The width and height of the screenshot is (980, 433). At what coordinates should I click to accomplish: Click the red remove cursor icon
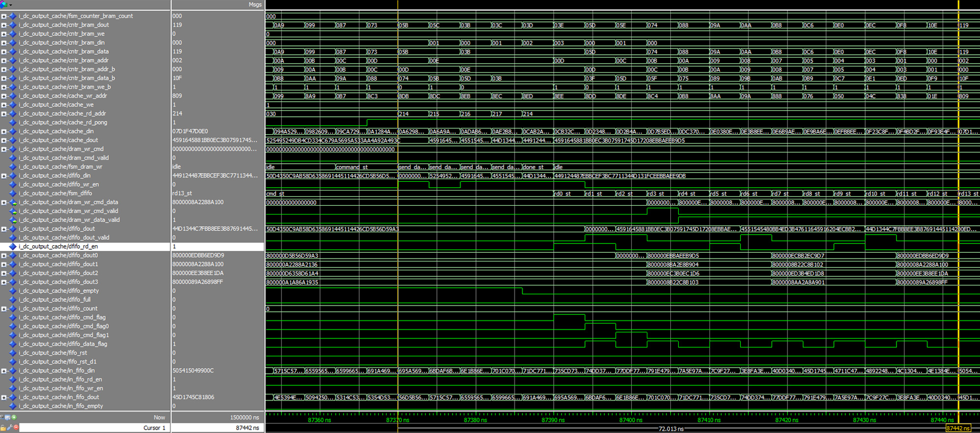pyautogui.click(x=16, y=428)
